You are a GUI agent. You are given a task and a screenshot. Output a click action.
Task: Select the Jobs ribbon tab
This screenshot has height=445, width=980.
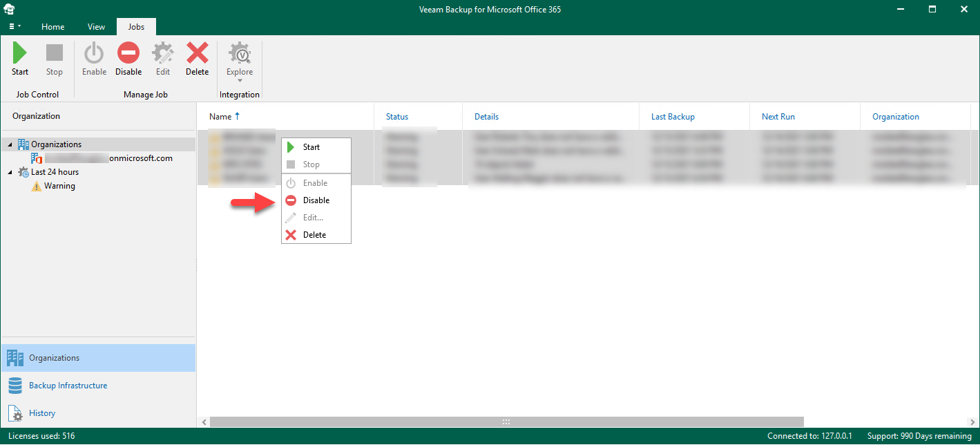(x=136, y=27)
